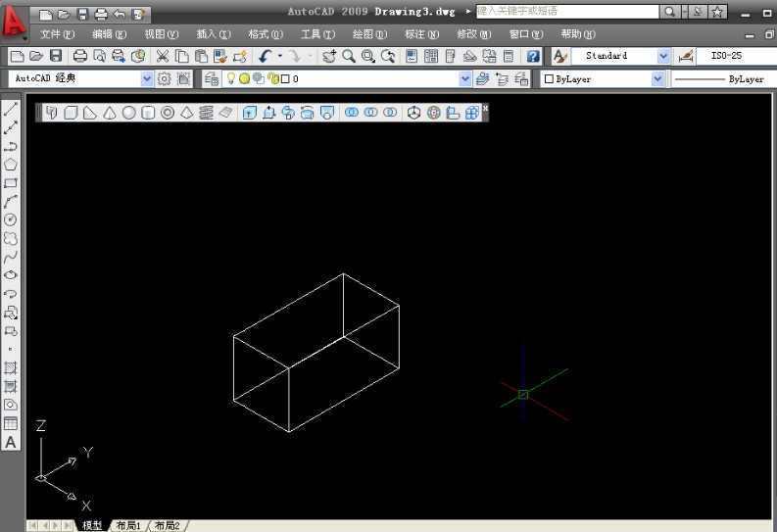The image size is (777, 532).
Task: Click the Zoom realtime magnifier icon
Action: pos(349,56)
